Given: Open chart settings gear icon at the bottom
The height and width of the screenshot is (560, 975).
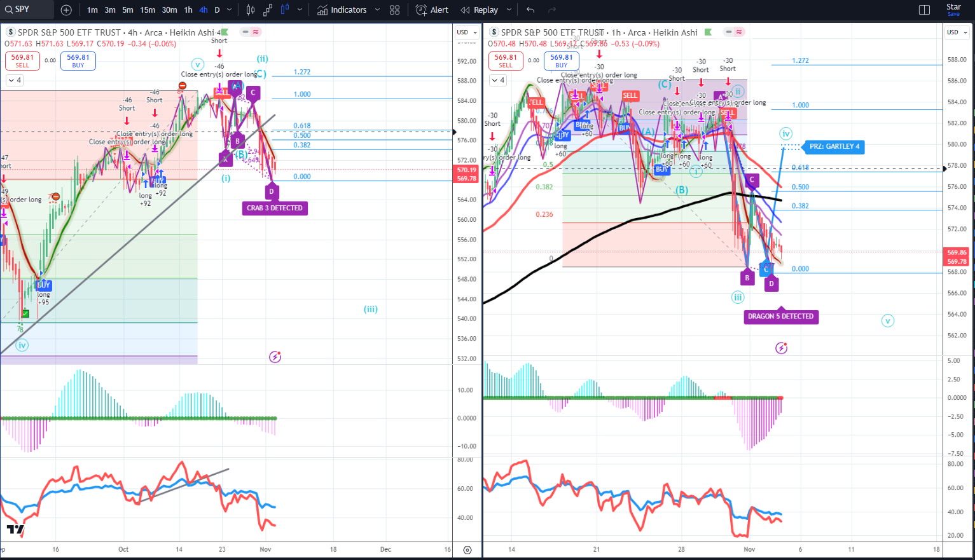Looking at the screenshot, I should click(467, 550).
